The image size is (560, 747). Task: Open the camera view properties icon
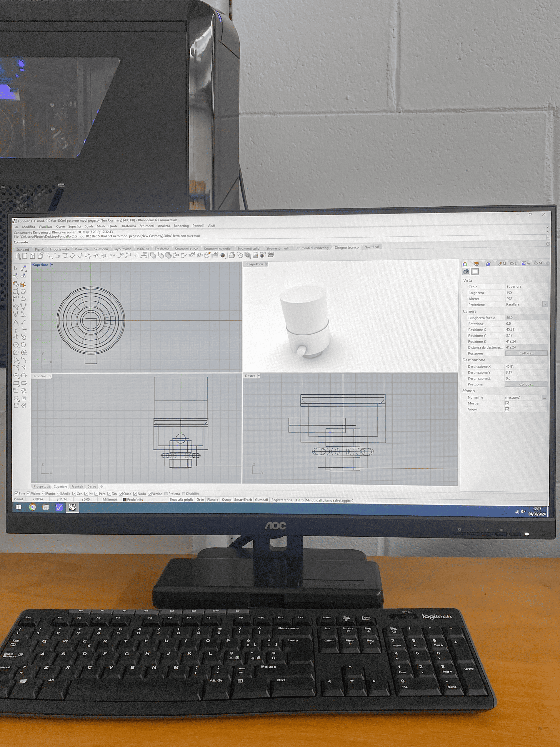pos(466,272)
